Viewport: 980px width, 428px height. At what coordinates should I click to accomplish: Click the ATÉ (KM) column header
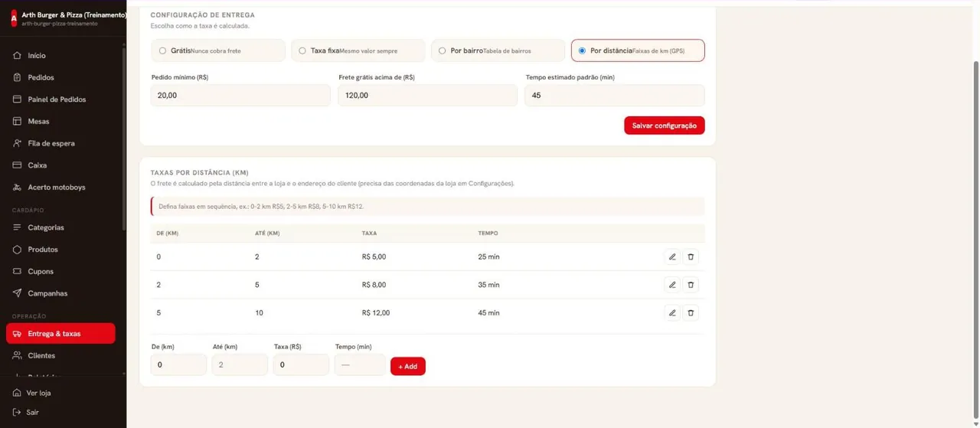(x=267, y=233)
